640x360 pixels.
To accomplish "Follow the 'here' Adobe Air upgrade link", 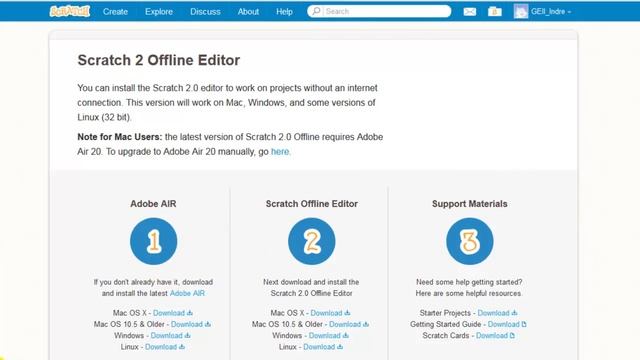I will point(280,151).
